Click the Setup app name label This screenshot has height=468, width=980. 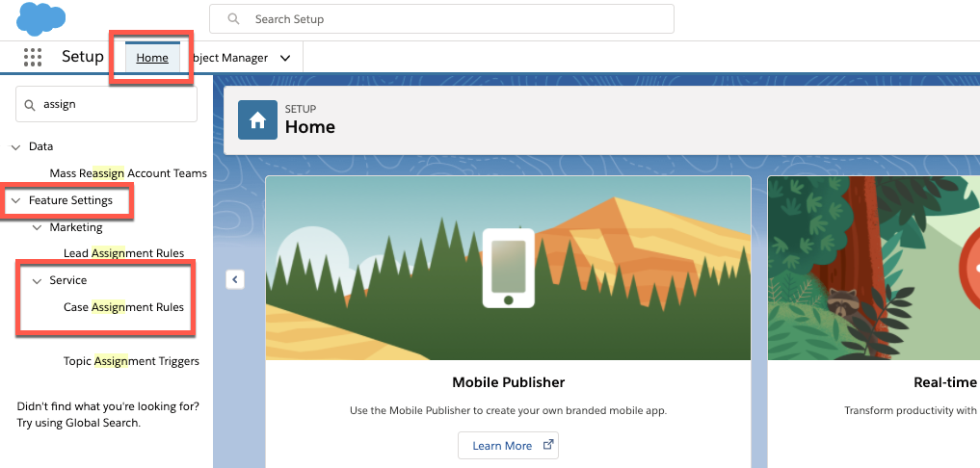pyautogui.click(x=83, y=57)
